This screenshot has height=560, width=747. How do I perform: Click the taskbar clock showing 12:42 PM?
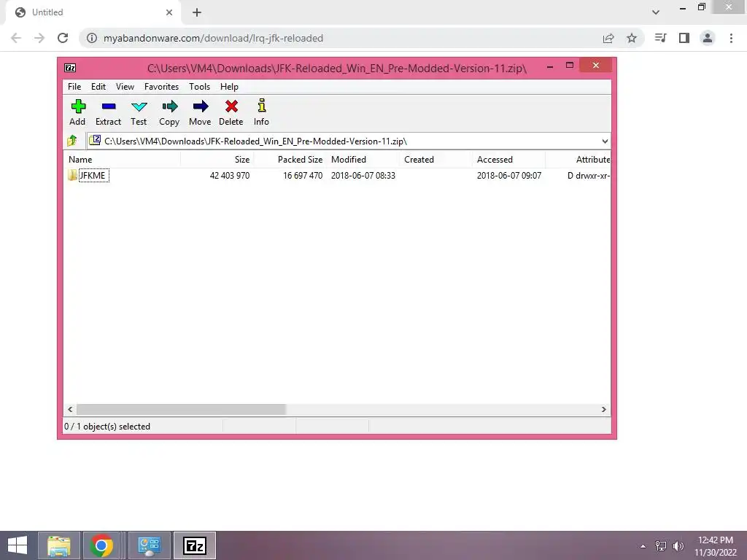pyautogui.click(x=716, y=540)
